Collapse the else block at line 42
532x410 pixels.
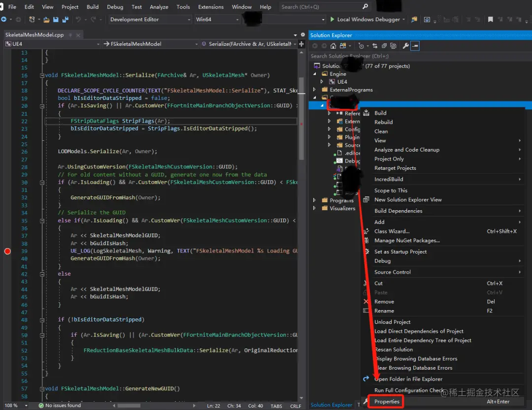click(42, 274)
